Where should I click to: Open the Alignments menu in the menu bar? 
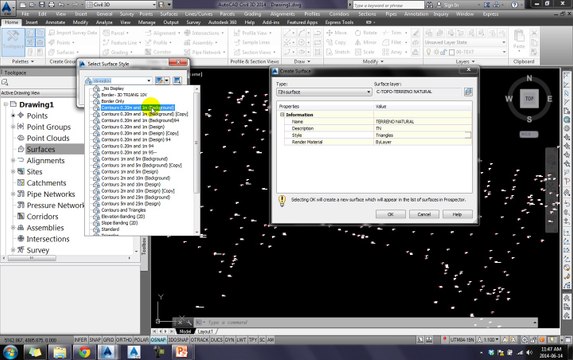click(282, 14)
